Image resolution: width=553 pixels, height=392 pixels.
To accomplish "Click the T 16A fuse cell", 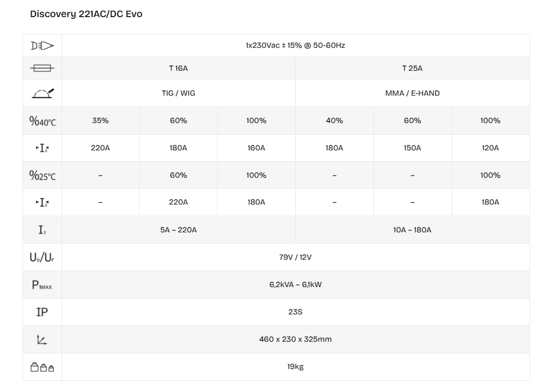I will (x=178, y=68).
